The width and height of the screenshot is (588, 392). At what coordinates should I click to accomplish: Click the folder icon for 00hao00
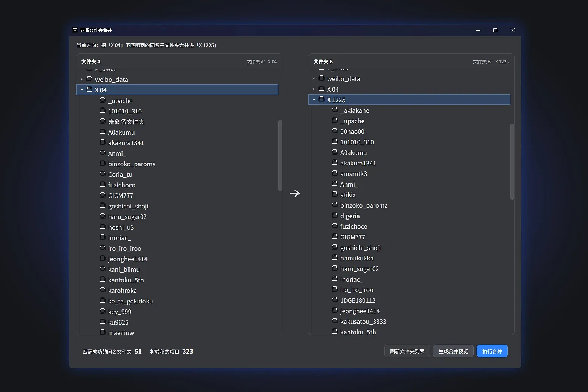pos(335,131)
